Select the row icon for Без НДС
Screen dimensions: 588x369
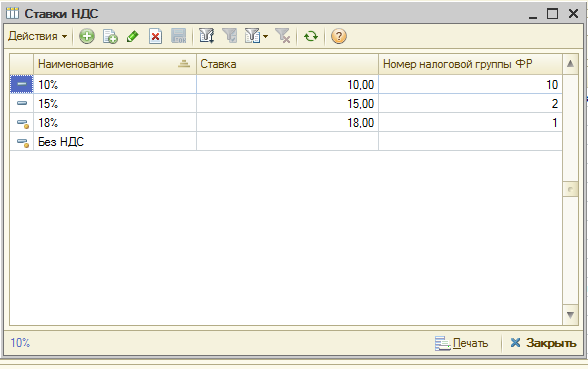[x=22, y=142]
